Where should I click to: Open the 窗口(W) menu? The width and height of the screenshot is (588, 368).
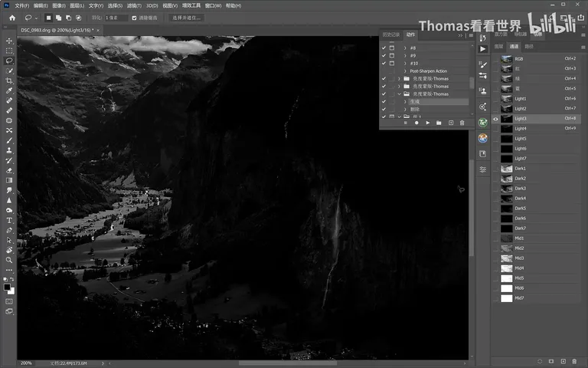tap(213, 5)
